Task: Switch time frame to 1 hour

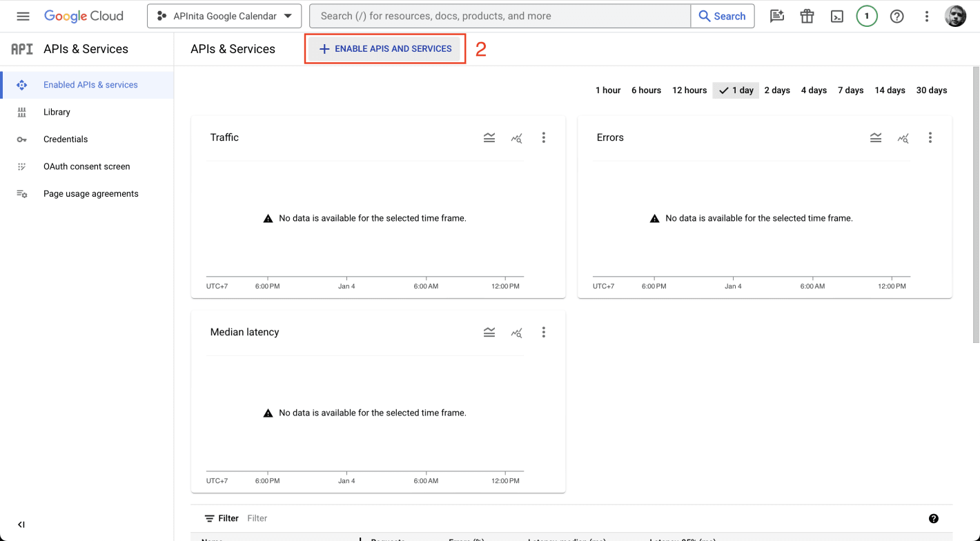Action: coord(607,90)
